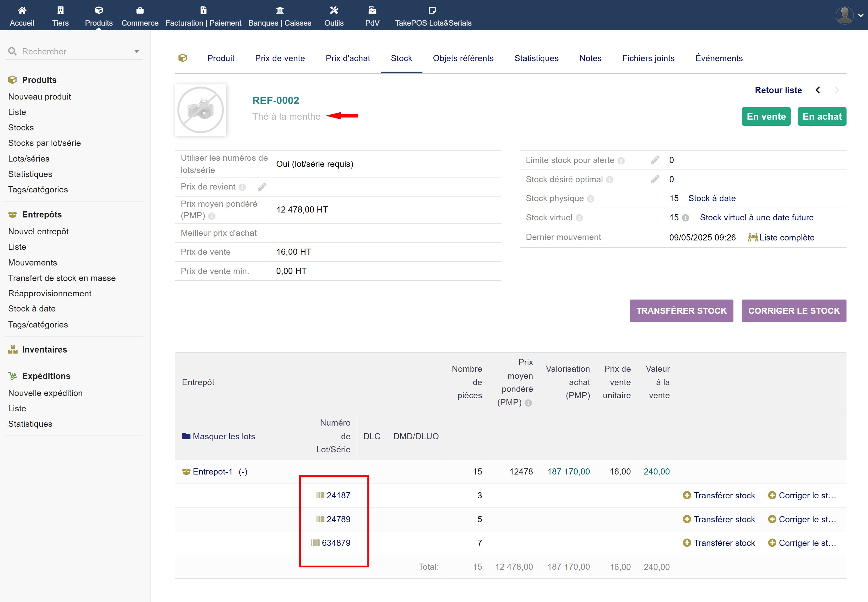Open the Tiers building icon

60,10
